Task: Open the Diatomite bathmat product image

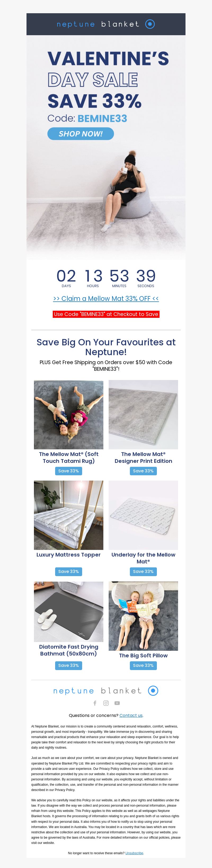Action: 69,611
